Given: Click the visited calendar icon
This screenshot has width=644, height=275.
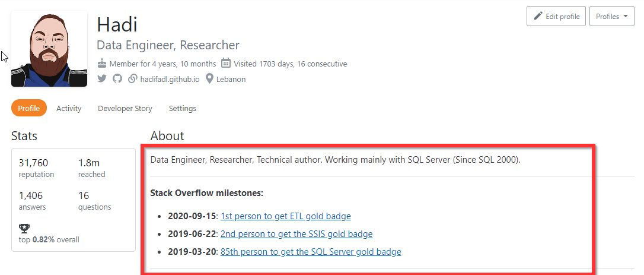Looking at the screenshot, I should pos(226,64).
